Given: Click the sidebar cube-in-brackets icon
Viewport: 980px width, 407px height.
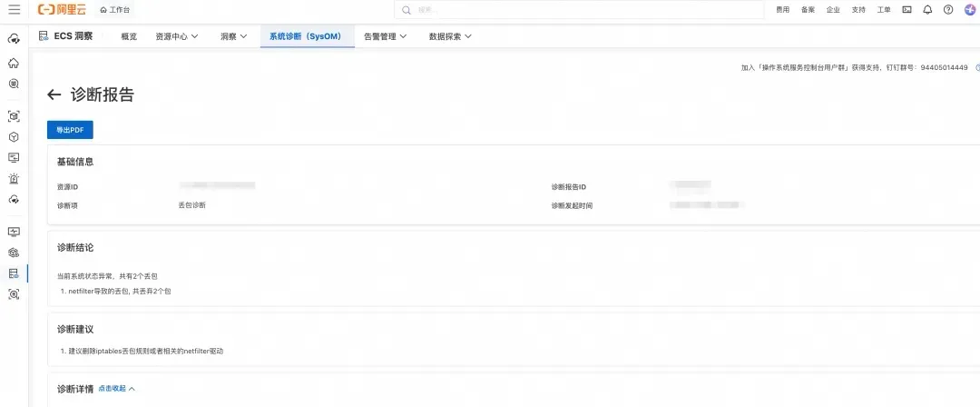Looking at the screenshot, I should click(13, 116).
